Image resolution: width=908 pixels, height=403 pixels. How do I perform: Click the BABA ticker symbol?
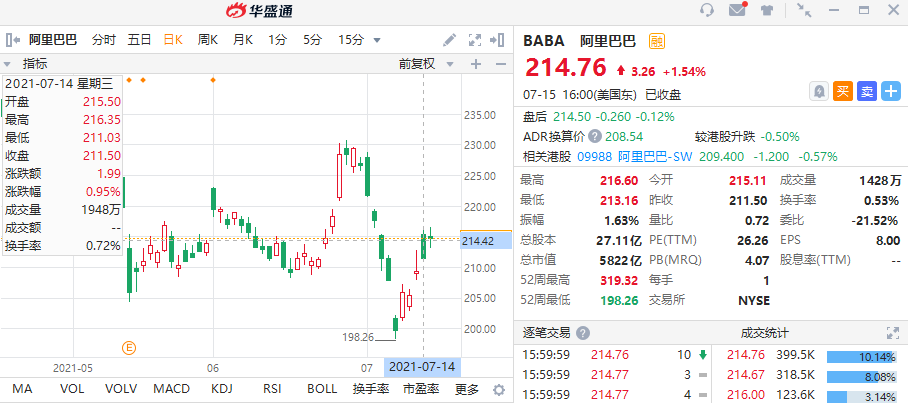coord(544,41)
